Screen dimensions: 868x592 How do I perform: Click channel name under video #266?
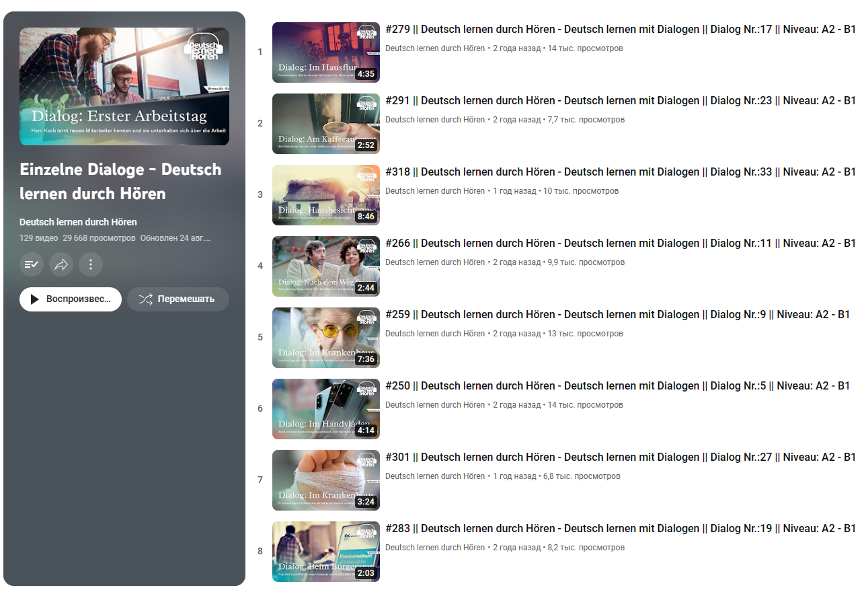coord(435,262)
